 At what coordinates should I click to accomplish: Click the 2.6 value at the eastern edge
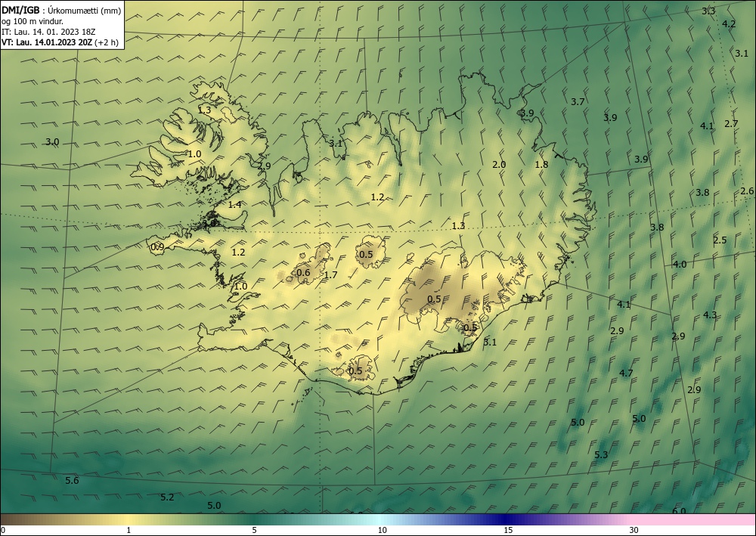[747, 191]
